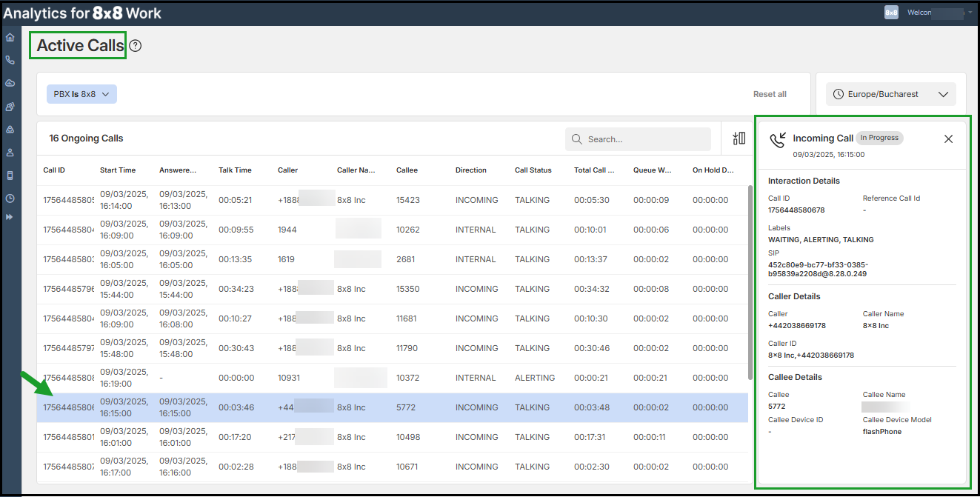Sort by Caller column header
The width and height of the screenshot is (980, 497).
pyautogui.click(x=287, y=170)
